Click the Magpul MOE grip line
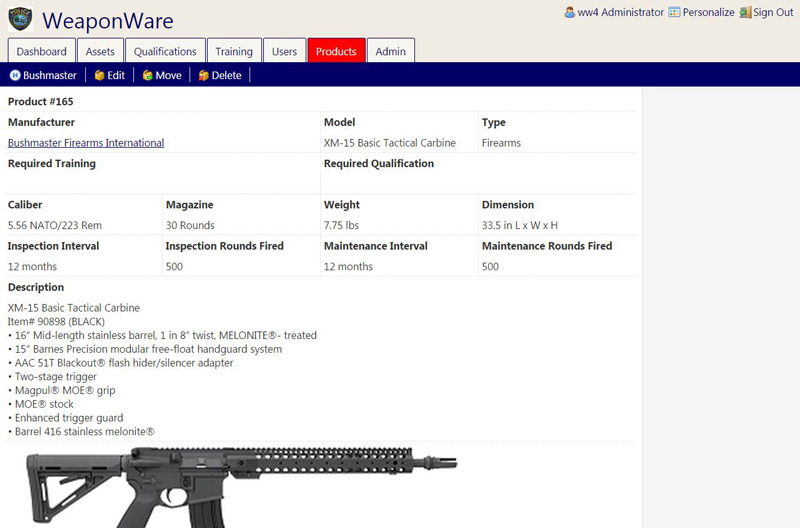 click(x=61, y=391)
